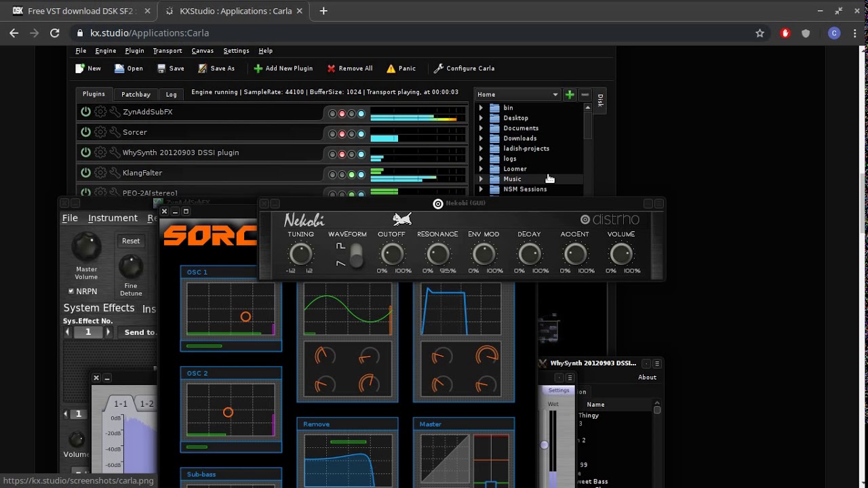Switch to the Patchbay tab
This screenshot has height=488, width=868.
pos(136,94)
